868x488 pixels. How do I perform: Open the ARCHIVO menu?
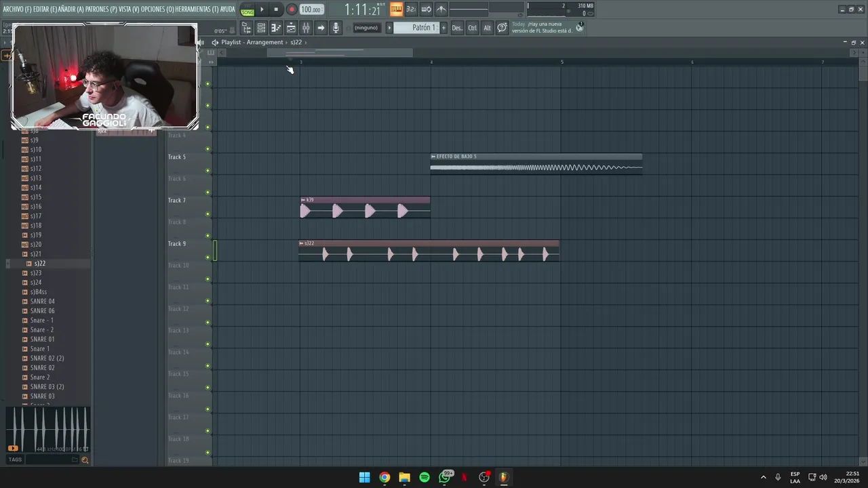16,9
